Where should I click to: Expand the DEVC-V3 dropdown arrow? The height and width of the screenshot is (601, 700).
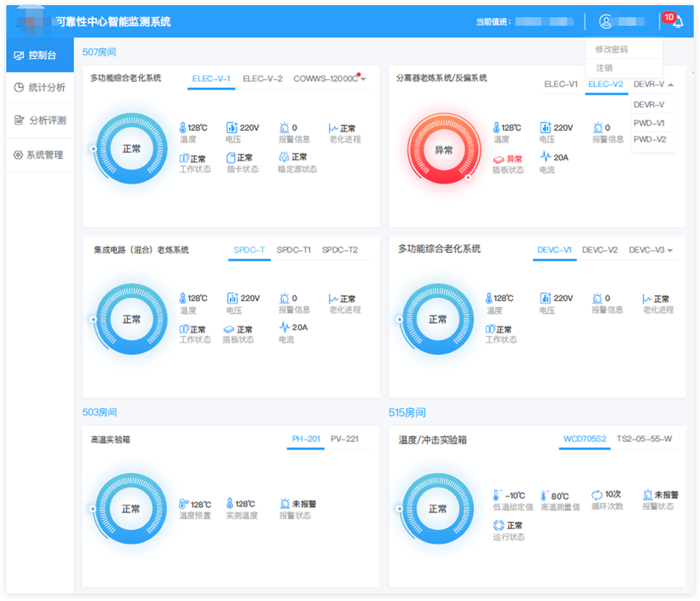click(670, 250)
